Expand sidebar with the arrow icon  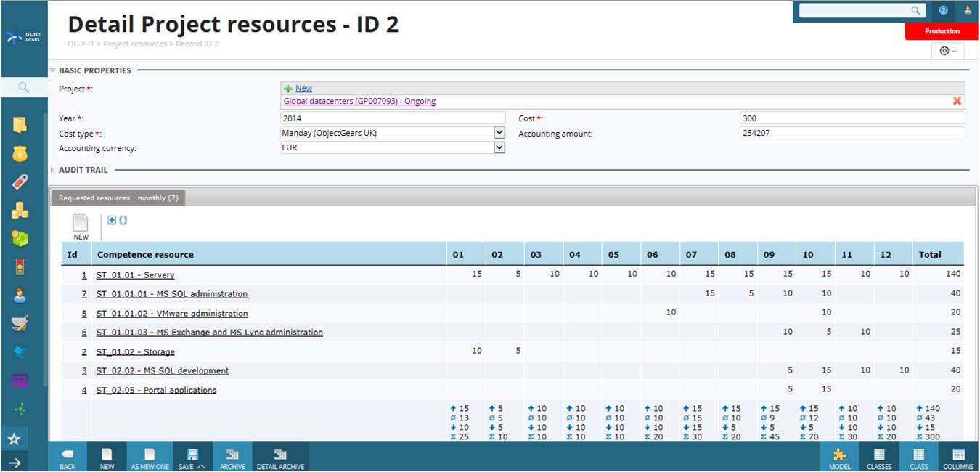[x=14, y=463]
